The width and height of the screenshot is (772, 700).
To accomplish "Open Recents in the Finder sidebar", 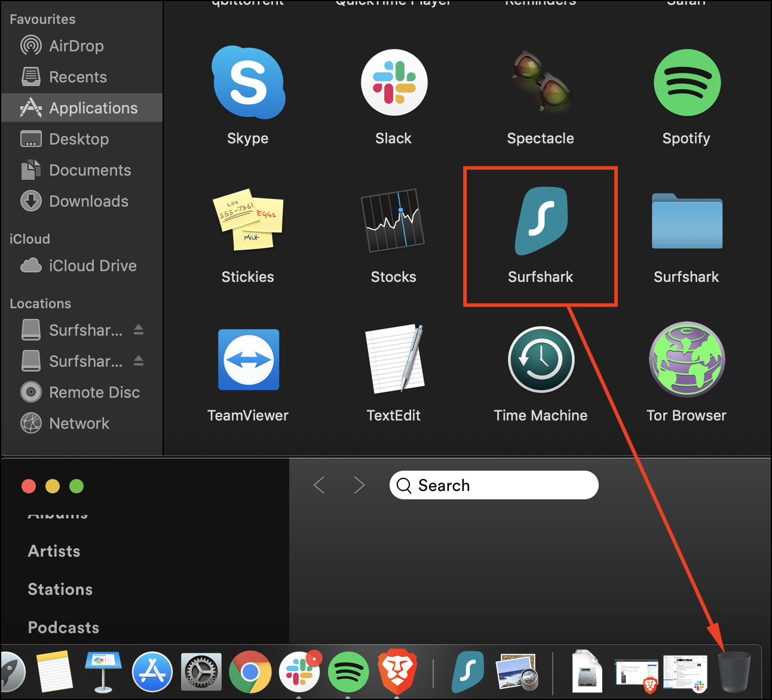I will 81,76.
